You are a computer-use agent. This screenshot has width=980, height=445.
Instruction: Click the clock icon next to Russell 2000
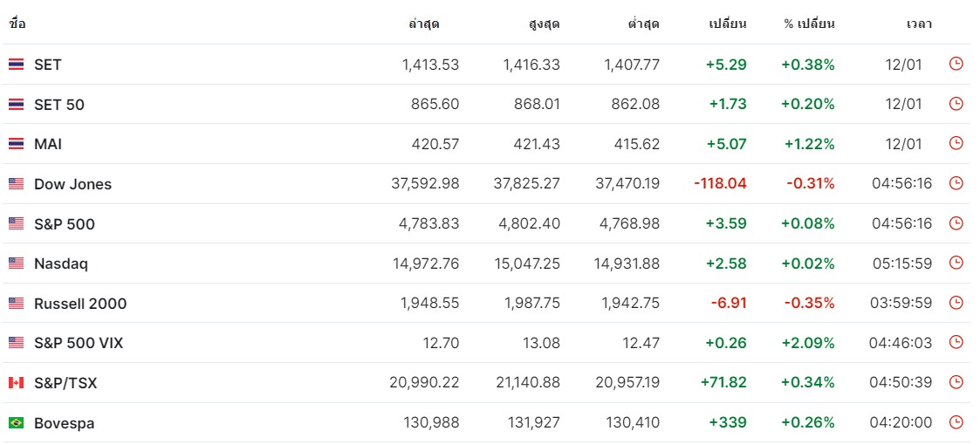pos(956,303)
